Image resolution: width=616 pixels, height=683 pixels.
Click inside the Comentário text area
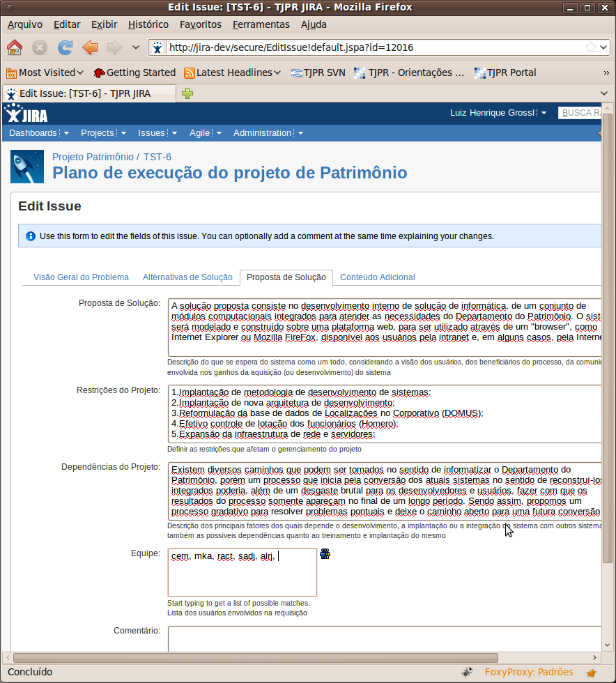tap(385, 638)
